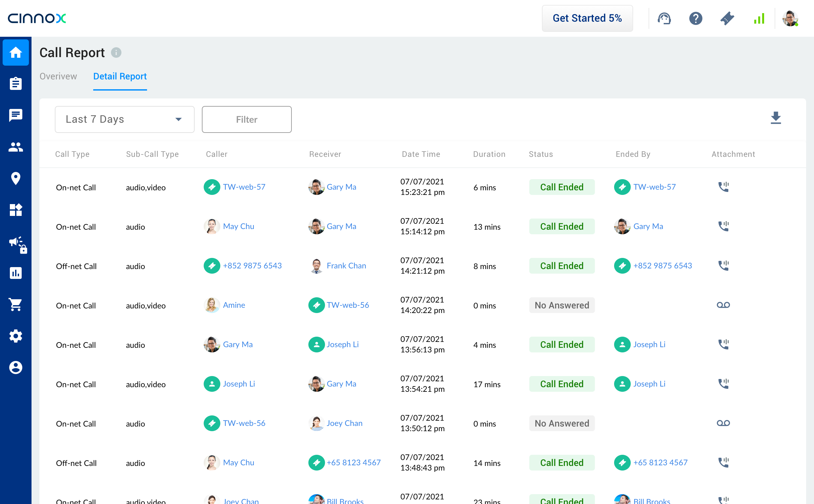Expand the Last 7 Days dropdown

coord(124,119)
